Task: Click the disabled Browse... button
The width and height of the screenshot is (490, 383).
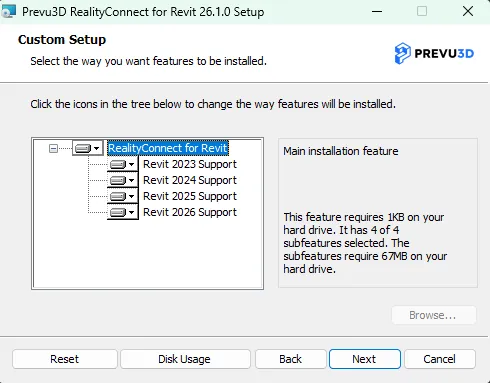Action: tap(434, 315)
